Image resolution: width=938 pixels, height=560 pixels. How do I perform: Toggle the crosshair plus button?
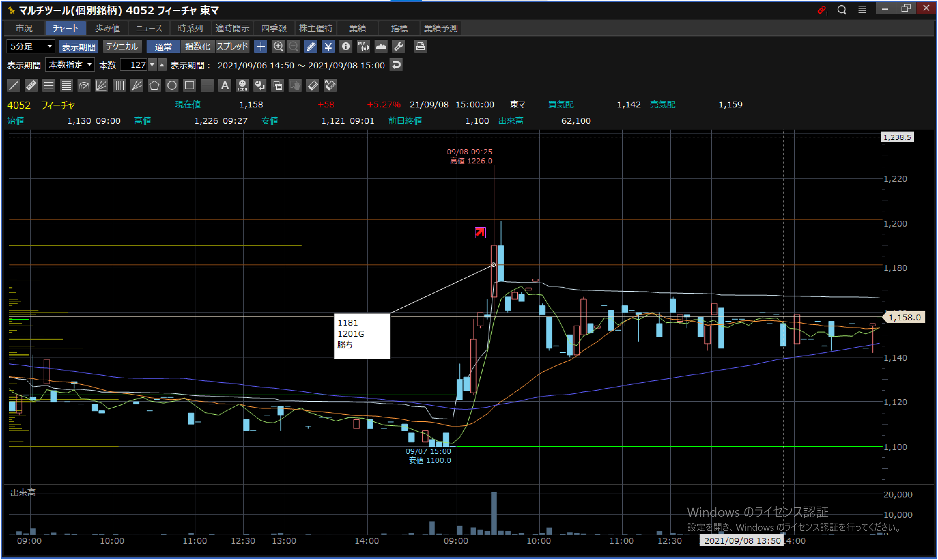point(261,47)
